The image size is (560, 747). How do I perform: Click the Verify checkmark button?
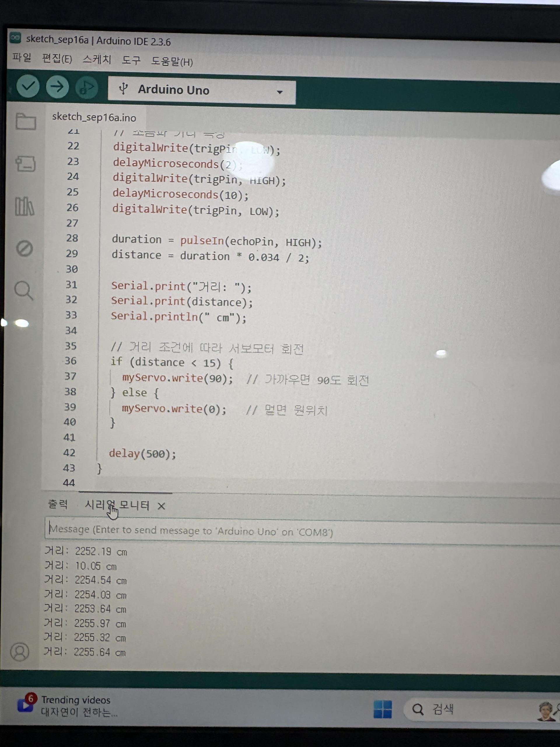tap(28, 86)
